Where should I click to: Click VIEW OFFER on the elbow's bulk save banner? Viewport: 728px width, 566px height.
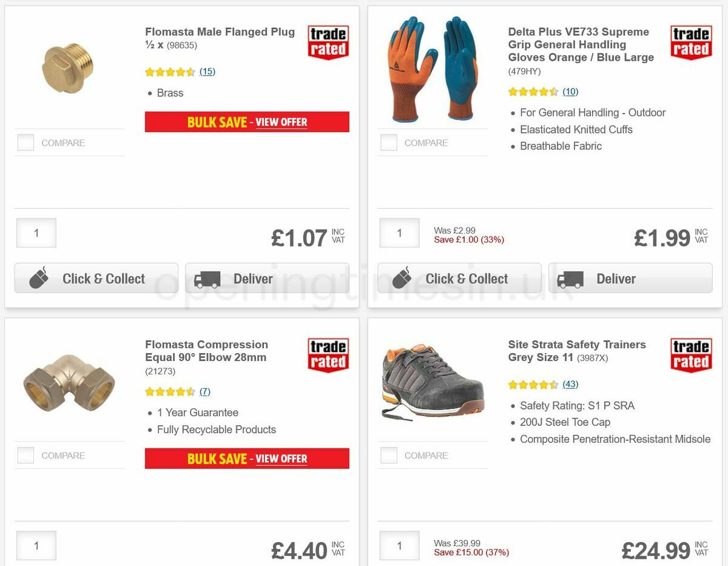pyautogui.click(x=281, y=459)
